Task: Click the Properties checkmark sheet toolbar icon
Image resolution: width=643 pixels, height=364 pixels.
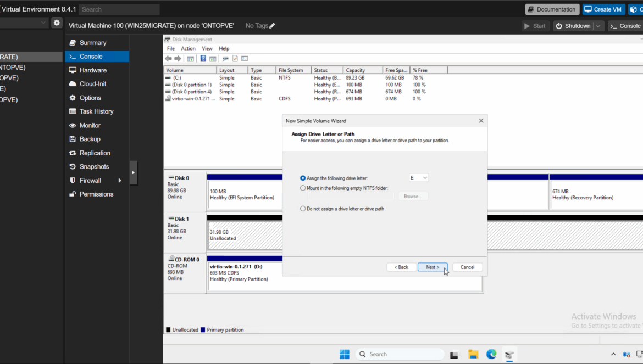Action: [x=235, y=59]
